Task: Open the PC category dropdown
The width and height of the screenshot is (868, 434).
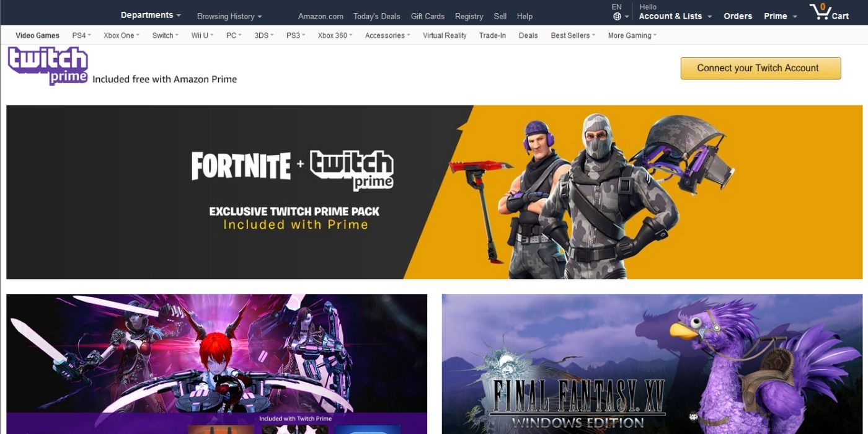Action: pyautogui.click(x=234, y=35)
